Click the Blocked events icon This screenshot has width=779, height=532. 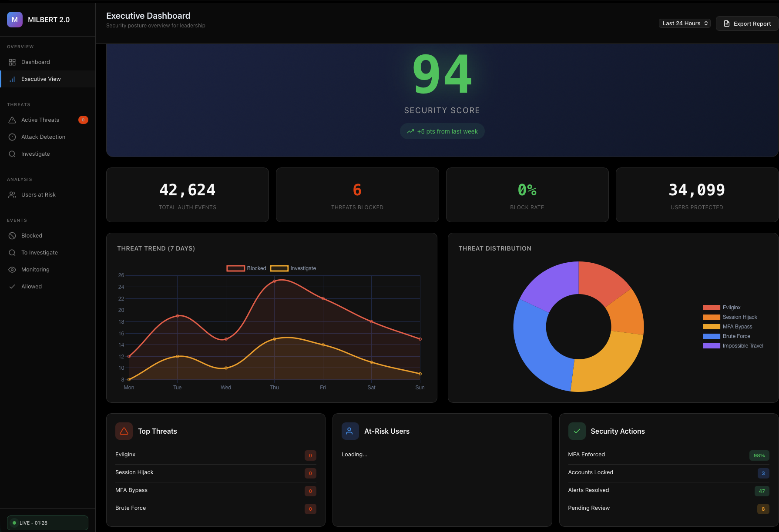[x=12, y=235]
